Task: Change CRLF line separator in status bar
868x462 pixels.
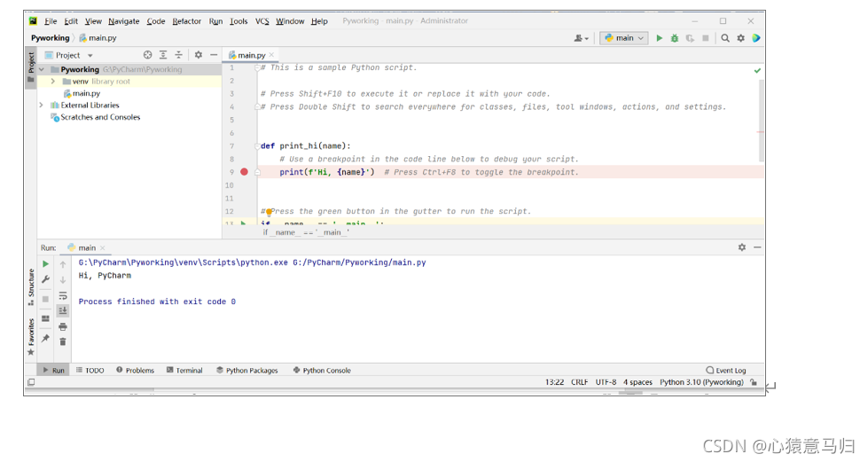Action: click(580, 382)
